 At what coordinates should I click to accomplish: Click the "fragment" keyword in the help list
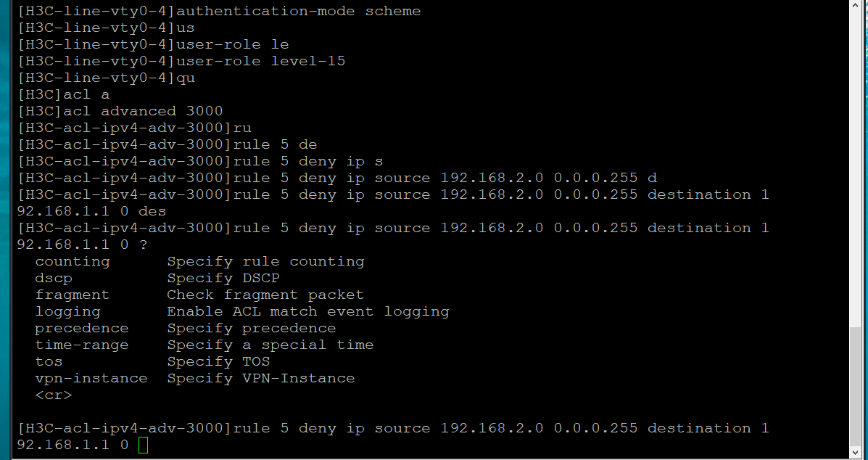(x=72, y=295)
